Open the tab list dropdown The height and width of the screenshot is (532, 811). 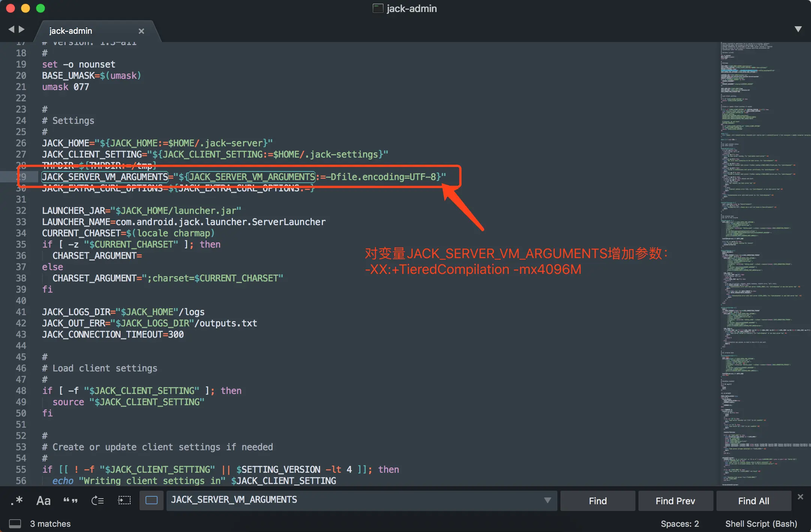click(798, 29)
